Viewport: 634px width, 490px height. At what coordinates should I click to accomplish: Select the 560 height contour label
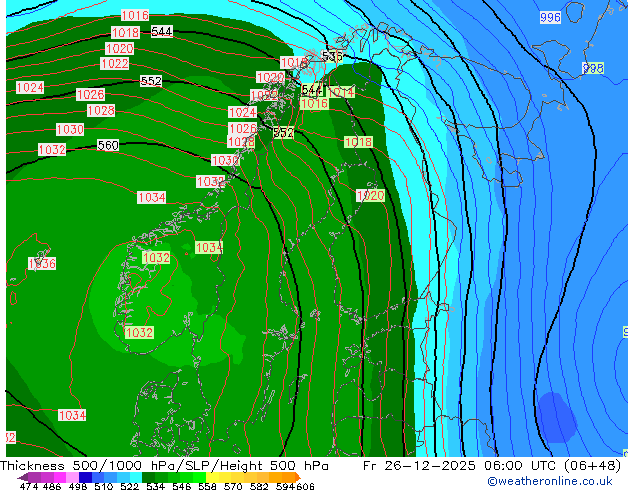108,145
